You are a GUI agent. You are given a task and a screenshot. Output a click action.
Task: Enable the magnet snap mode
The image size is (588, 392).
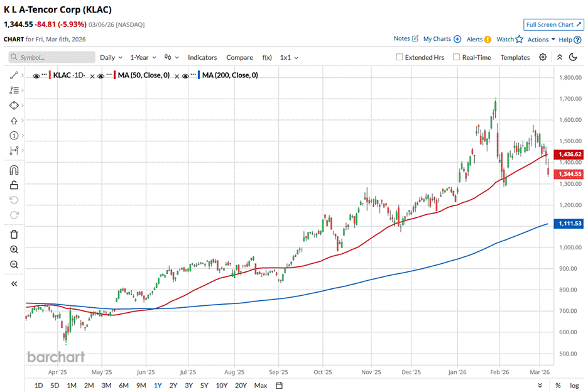[14, 170]
